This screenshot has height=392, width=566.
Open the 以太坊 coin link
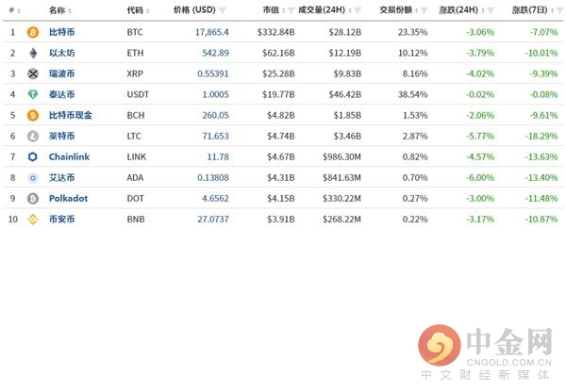coord(61,53)
